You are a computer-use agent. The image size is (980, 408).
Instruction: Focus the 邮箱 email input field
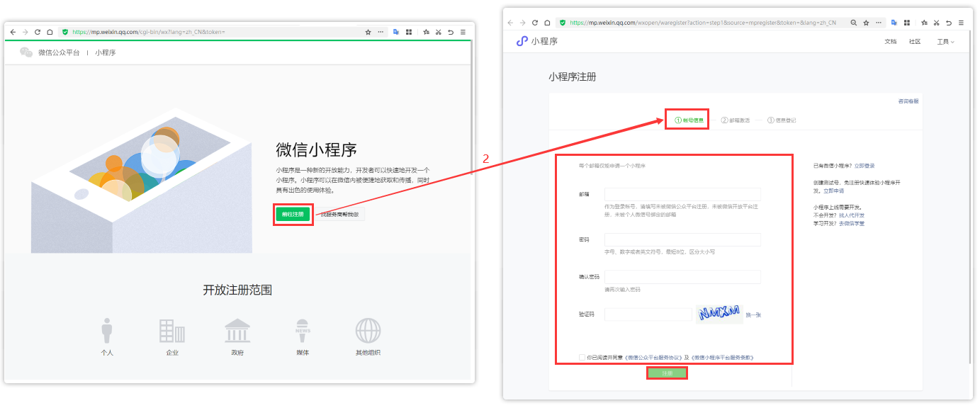click(682, 194)
